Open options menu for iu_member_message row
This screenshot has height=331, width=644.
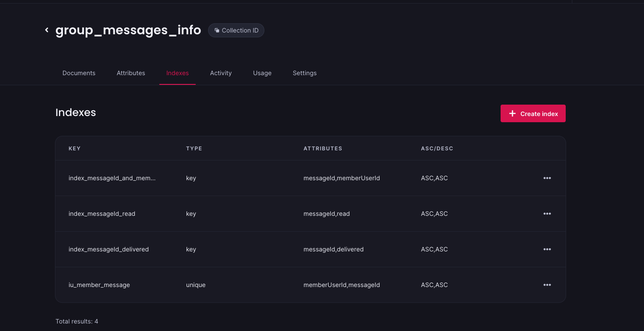click(x=547, y=285)
